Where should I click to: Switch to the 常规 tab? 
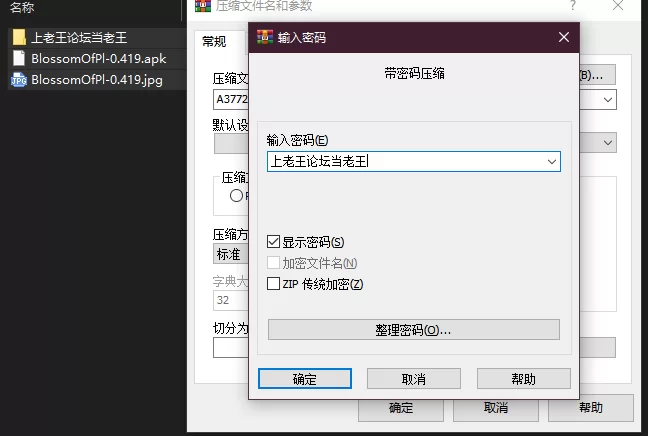click(214, 42)
